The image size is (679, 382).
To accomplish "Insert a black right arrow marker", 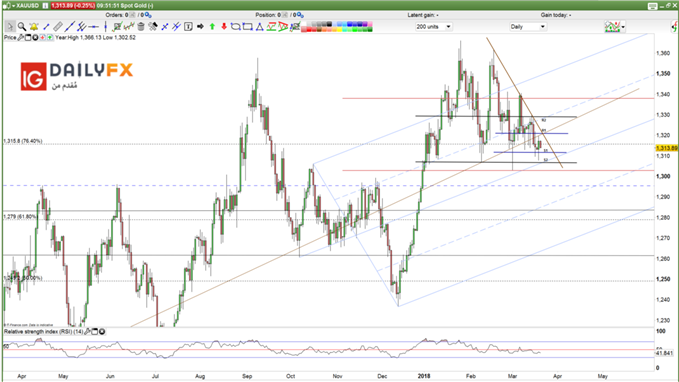I will [200, 26].
